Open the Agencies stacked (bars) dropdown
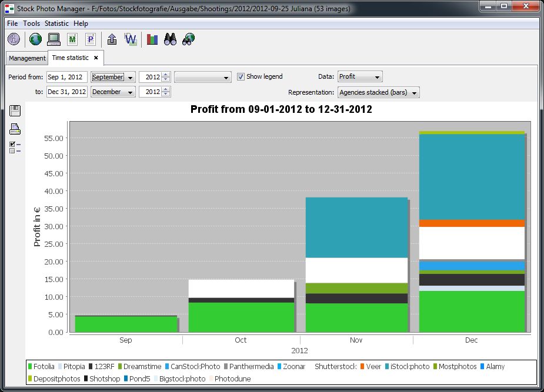 379,92
